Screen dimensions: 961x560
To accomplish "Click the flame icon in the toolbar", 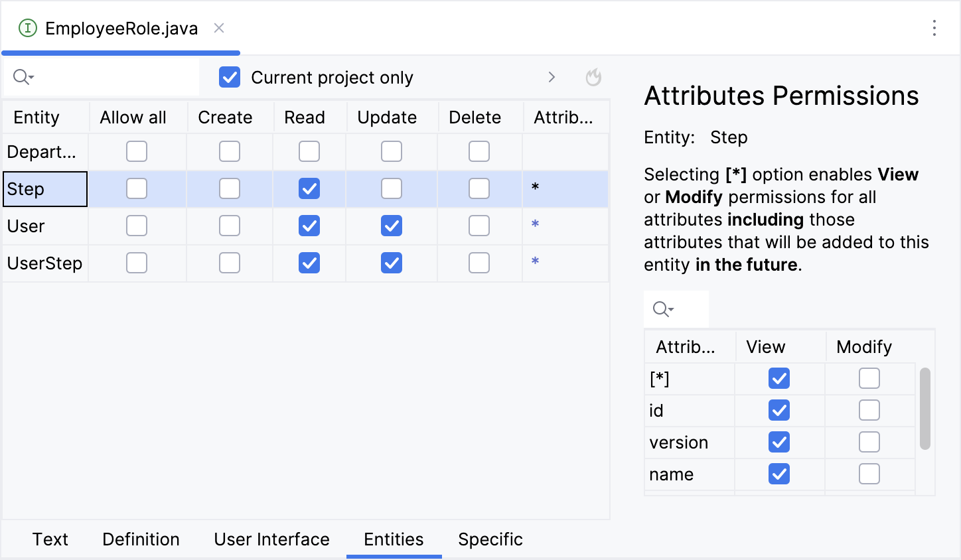I will (x=593, y=77).
